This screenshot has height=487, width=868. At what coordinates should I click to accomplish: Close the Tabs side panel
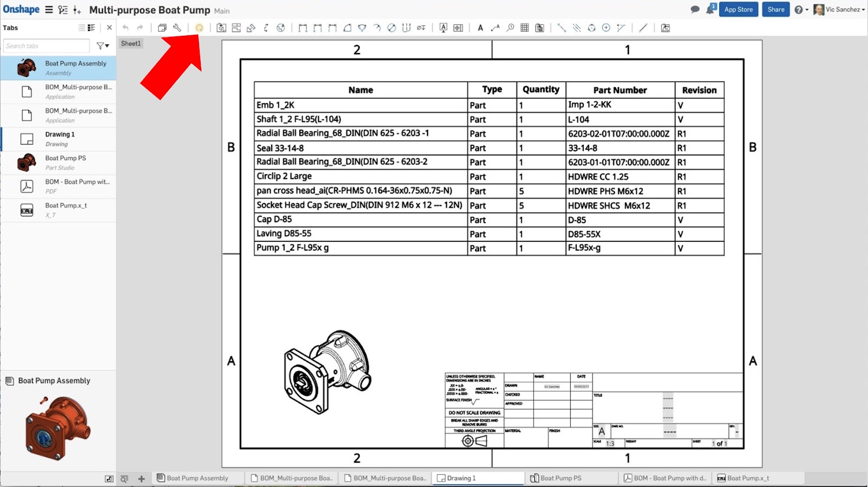[x=109, y=28]
